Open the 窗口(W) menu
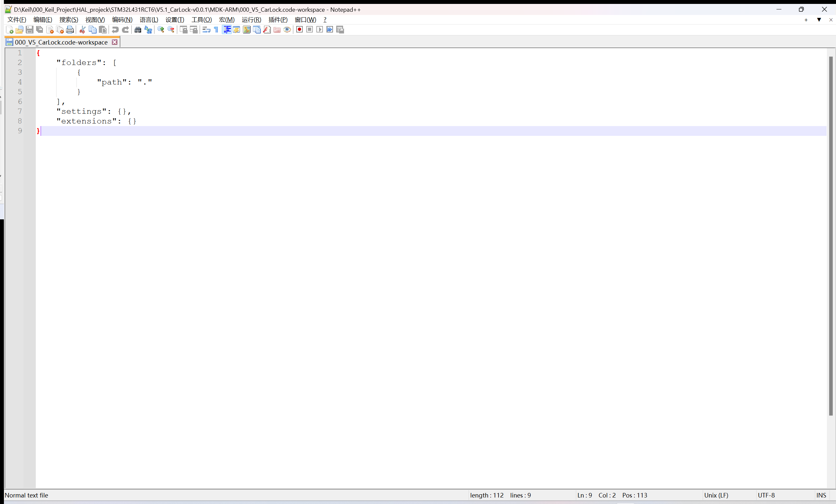The width and height of the screenshot is (836, 504). click(305, 20)
